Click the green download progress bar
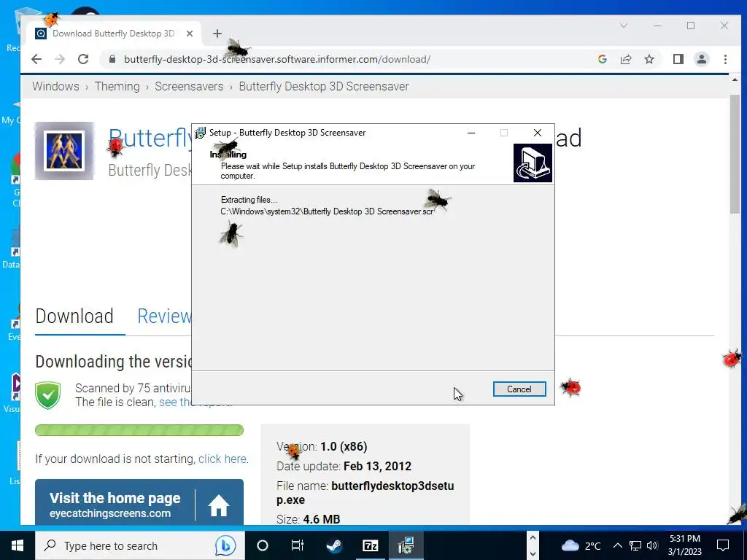 139,430
